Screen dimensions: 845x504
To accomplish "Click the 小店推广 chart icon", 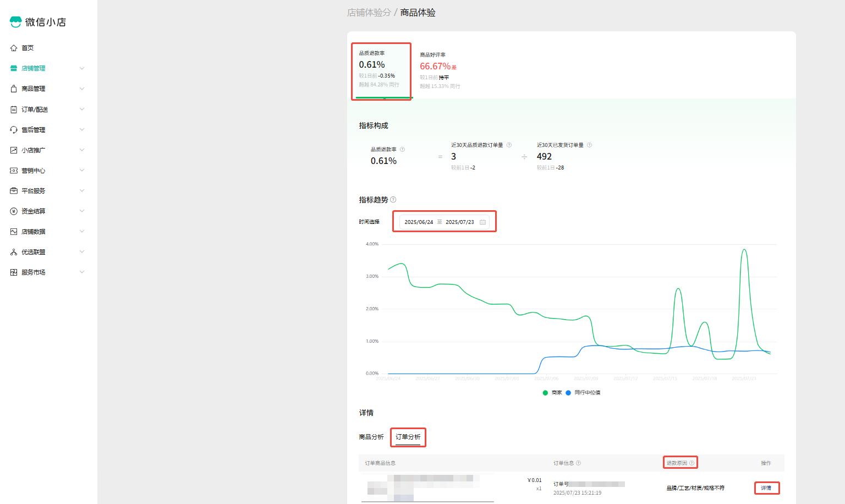I will click(x=14, y=150).
